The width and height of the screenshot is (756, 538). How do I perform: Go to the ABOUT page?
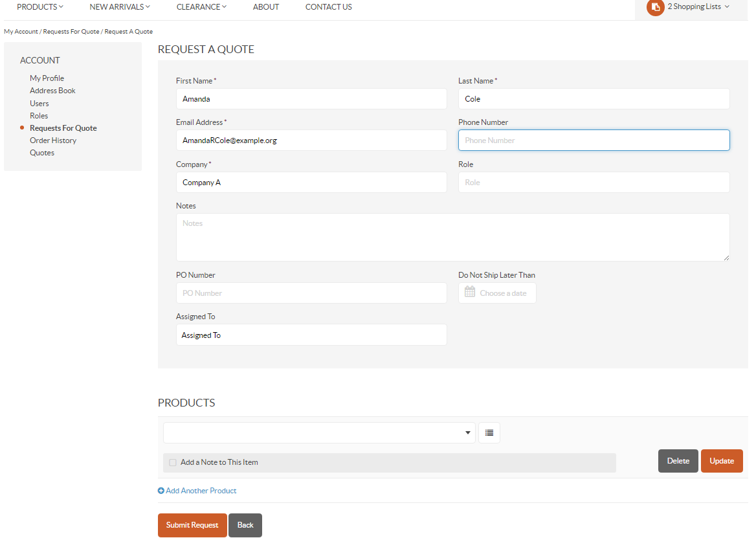(x=266, y=6)
